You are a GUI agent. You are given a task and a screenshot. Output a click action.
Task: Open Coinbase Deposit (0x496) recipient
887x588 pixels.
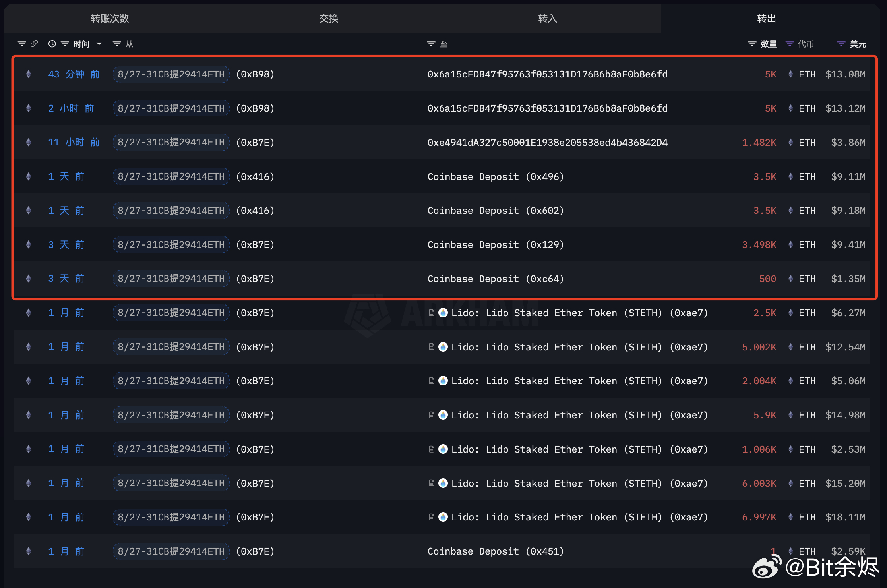coord(496,177)
